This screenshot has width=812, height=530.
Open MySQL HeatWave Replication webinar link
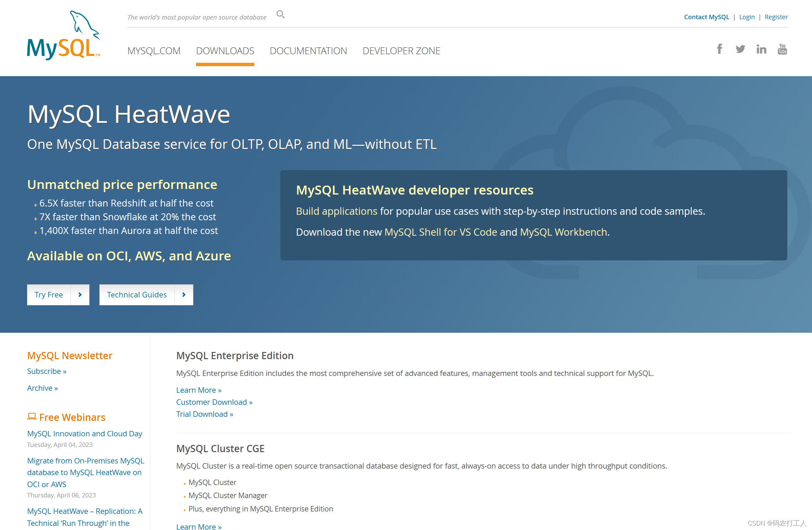pyautogui.click(x=85, y=517)
